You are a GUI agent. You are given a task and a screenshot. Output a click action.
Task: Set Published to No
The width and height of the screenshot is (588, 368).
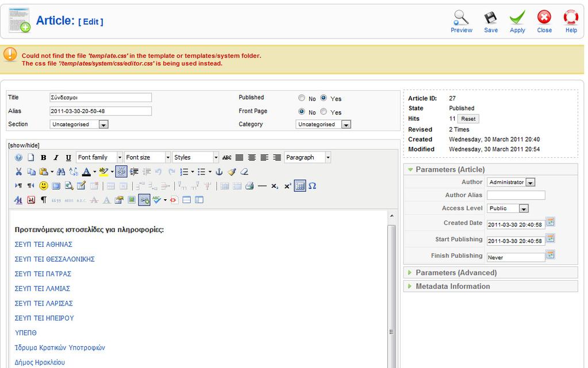click(302, 98)
